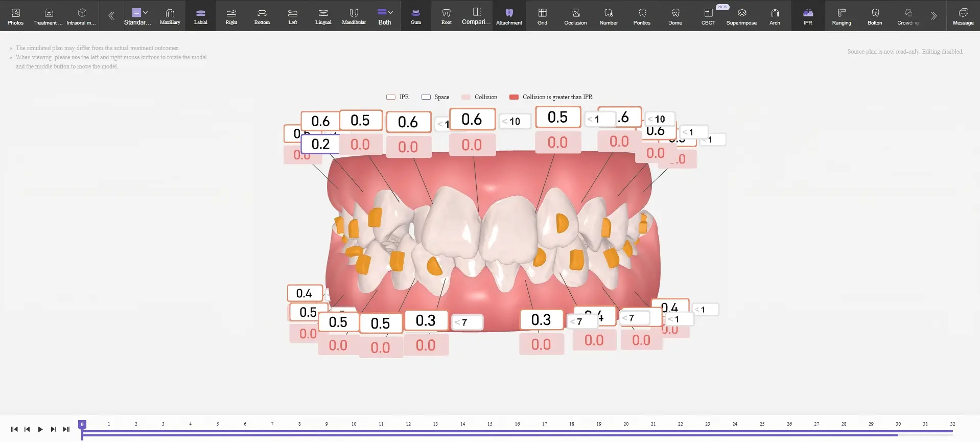The width and height of the screenshot is (980, 442).
Task: Open the Occlusion view
Action: point(576,16)
